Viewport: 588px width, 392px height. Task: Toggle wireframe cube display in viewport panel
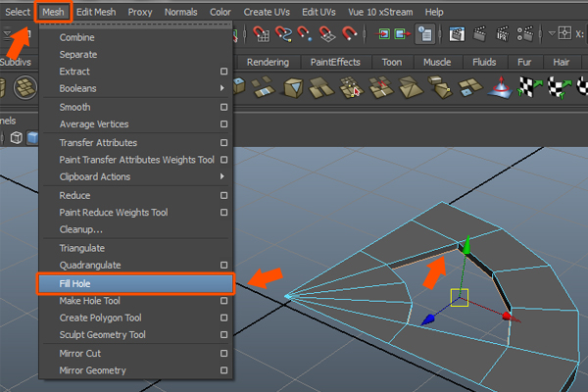(x=16, y=138)
